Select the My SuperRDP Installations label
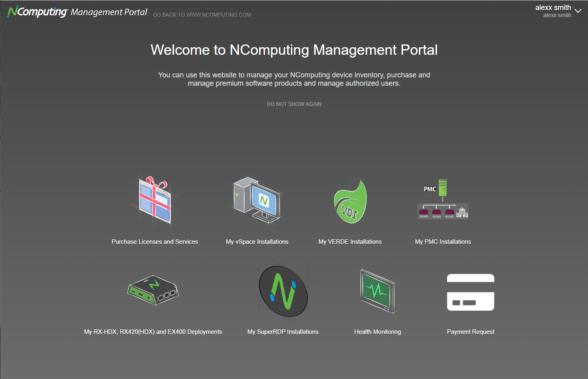 [x=283, y=332]
